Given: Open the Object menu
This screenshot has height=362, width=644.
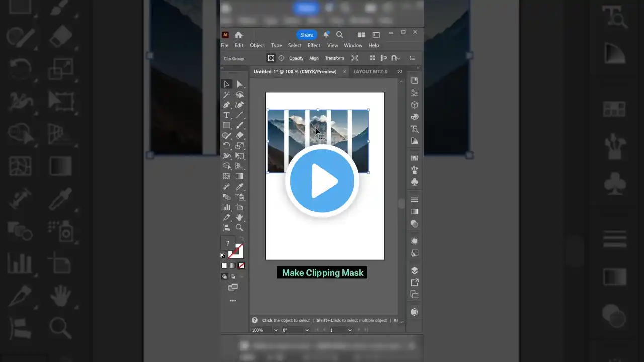Looking at the screenshot, I should click(257, 45).
